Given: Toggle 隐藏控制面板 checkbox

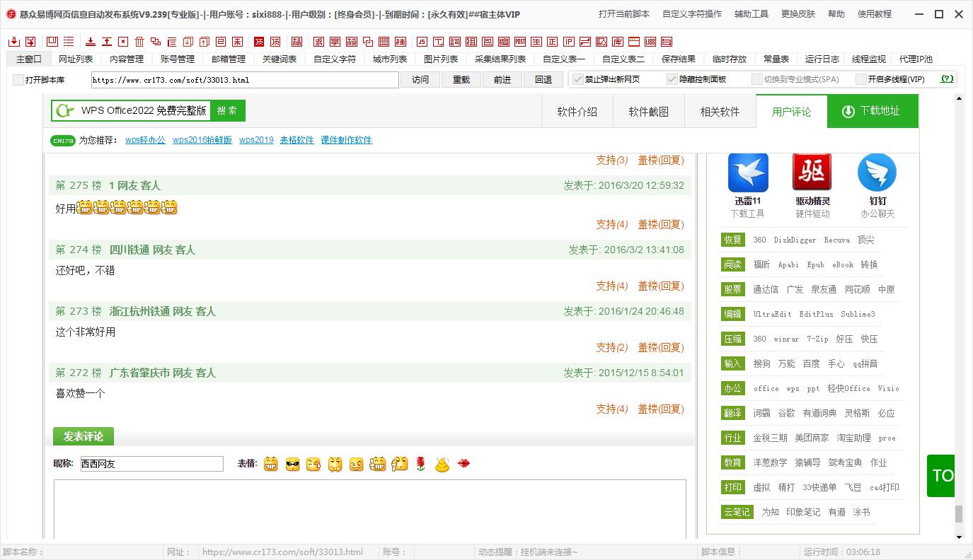Looking at the screenshot, I should pyautogui.click(x=672, y=79).
